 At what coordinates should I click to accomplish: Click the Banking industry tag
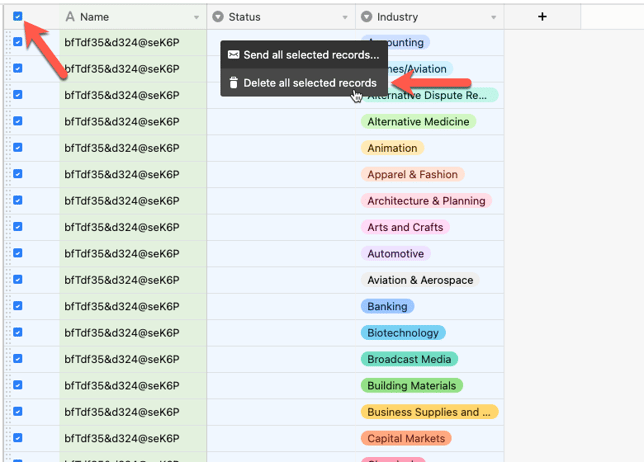coord(387,306)
